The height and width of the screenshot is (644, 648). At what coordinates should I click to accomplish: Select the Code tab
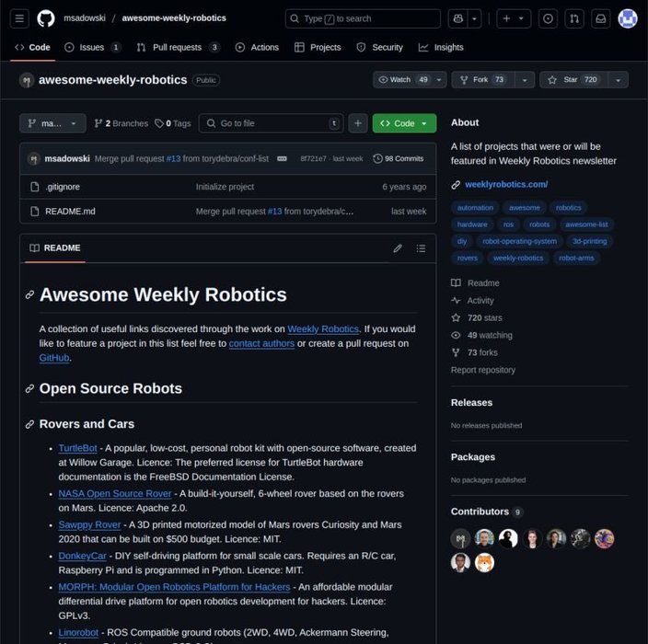click(32, 48)
